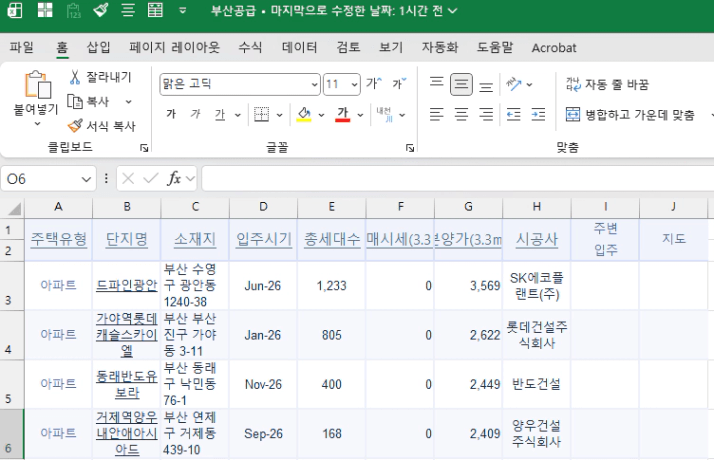Apply the yellow fill color swatch

click(305, 114)
